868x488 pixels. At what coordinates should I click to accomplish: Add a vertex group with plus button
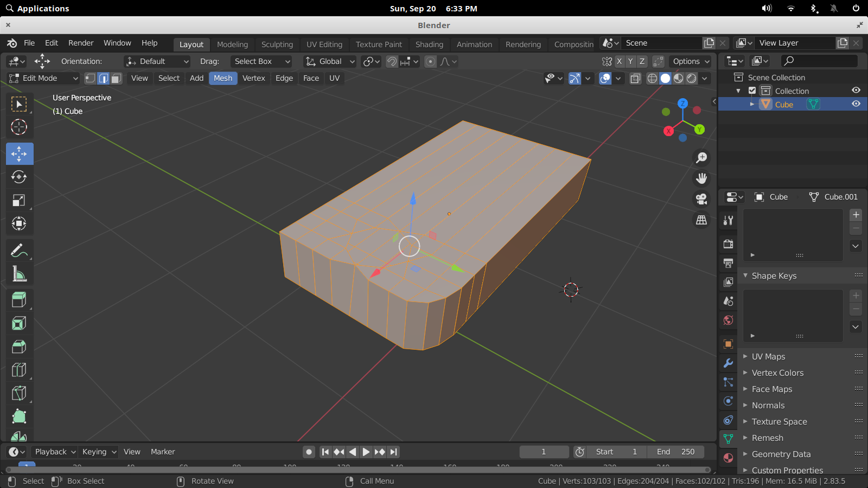856,215
